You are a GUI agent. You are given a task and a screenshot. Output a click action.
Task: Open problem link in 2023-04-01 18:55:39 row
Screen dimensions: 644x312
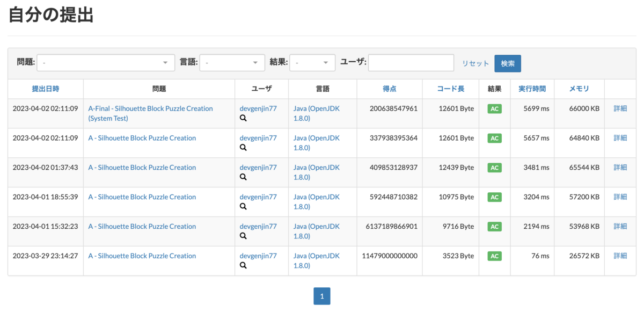[142, 197]
